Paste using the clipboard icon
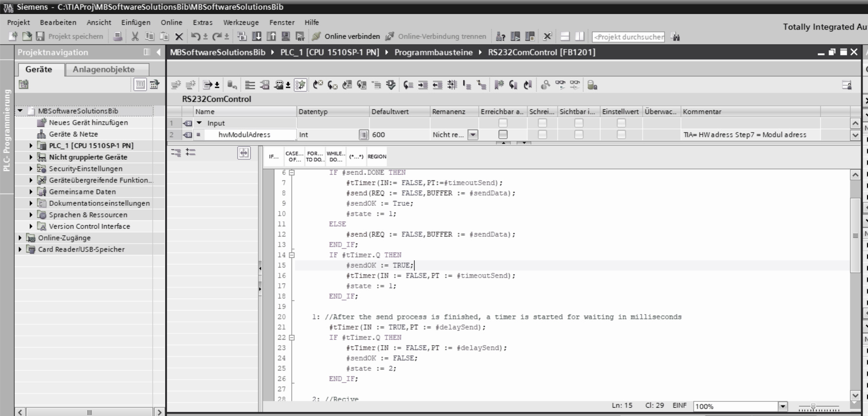 [164, 36]
